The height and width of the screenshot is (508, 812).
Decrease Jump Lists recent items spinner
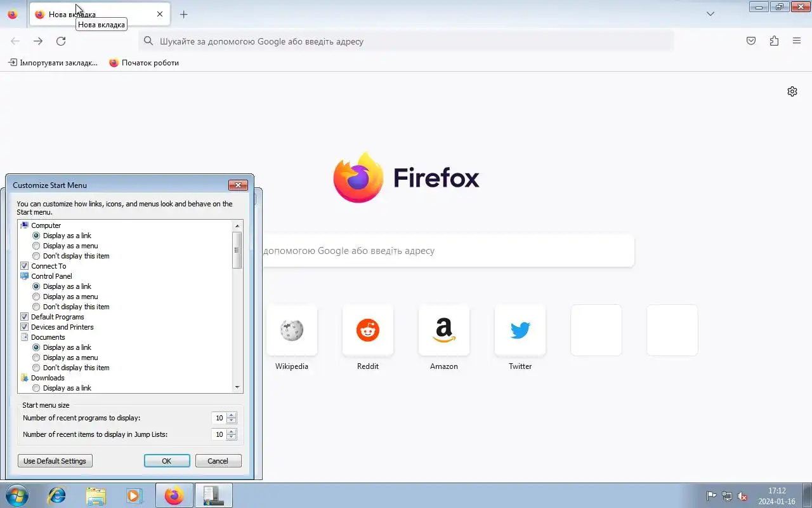coord(232,438)
